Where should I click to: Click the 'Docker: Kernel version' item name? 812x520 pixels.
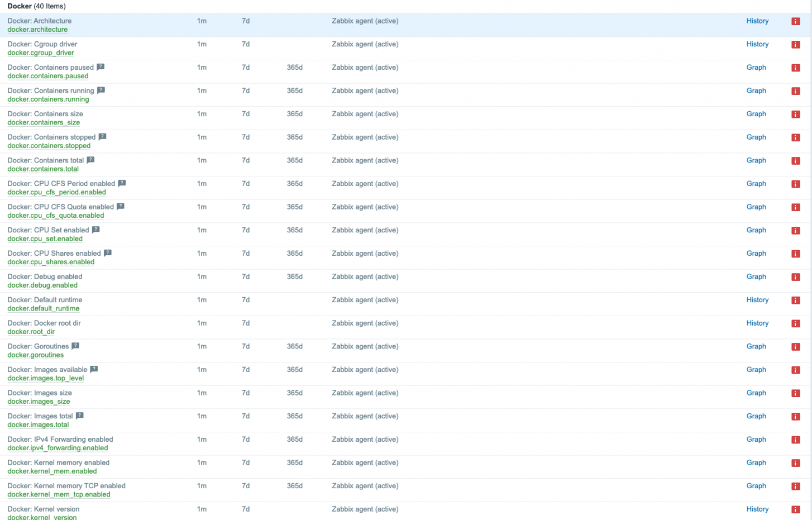44,509
